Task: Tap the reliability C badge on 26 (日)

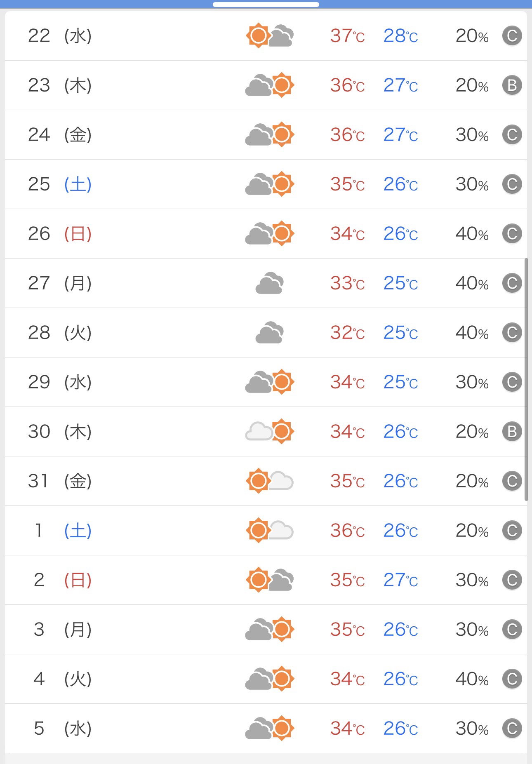Action: [x=512, y=234]
